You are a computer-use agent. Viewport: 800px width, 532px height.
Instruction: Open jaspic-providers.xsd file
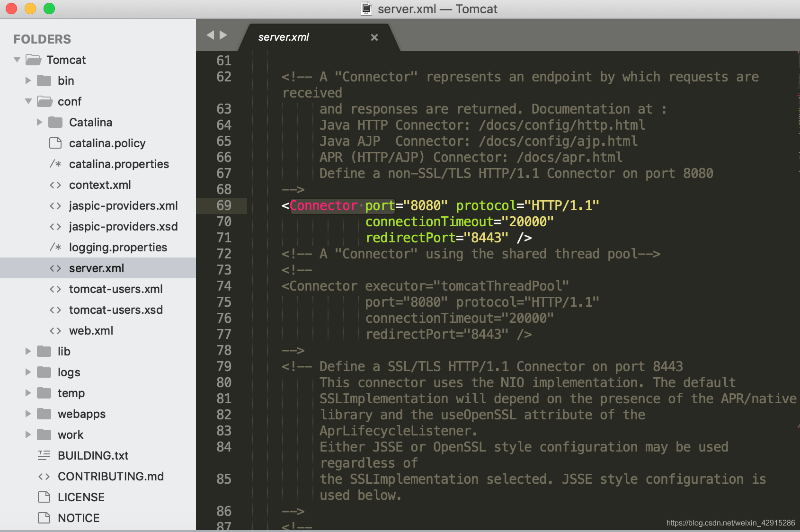point(124,226)
